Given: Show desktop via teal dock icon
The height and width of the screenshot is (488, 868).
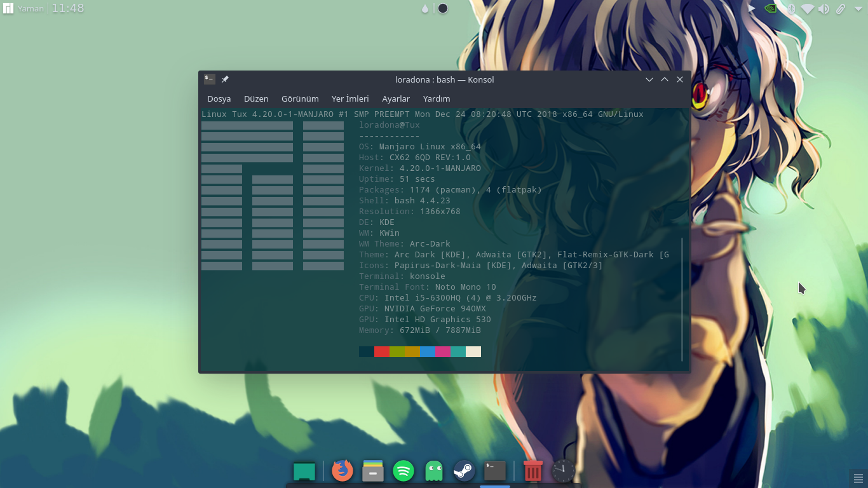Looking at the screenshot, I should click(304, 471).
